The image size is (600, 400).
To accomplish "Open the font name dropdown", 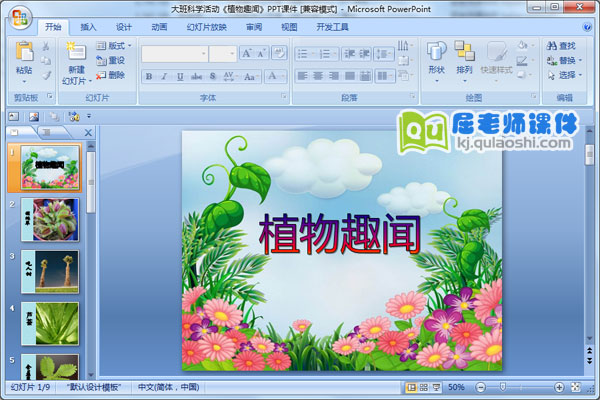I will pos(204,54).
